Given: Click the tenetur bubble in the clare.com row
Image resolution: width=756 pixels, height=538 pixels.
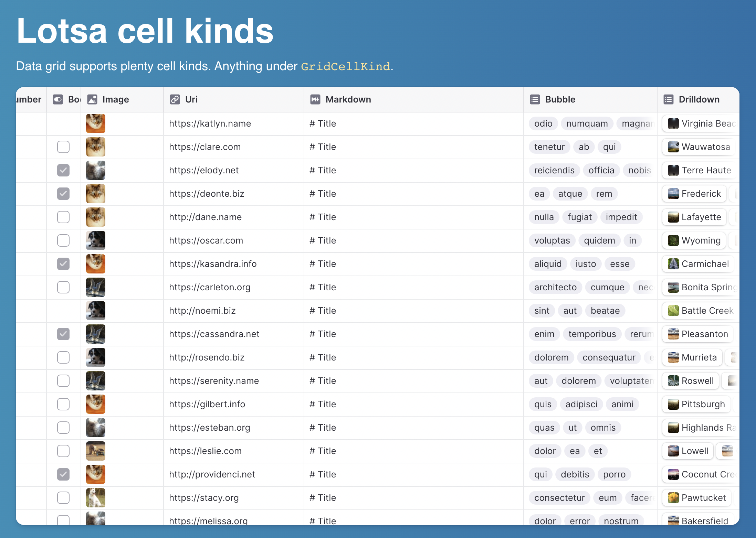Looking at the screenshot, I should pos(549,147).
